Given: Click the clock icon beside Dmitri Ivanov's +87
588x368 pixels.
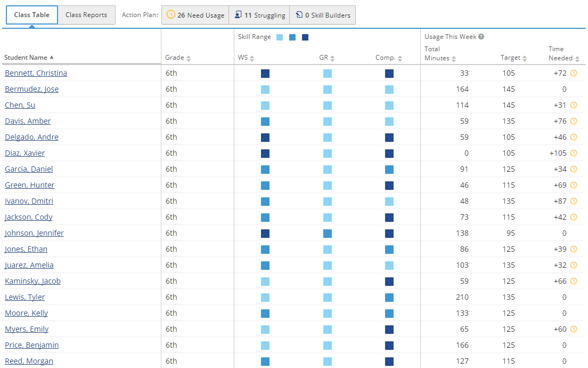Looking at the screenshot, I should 574,201.
